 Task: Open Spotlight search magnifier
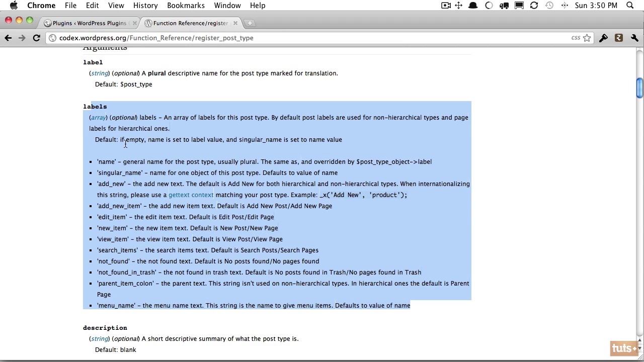tap(630, 6)
